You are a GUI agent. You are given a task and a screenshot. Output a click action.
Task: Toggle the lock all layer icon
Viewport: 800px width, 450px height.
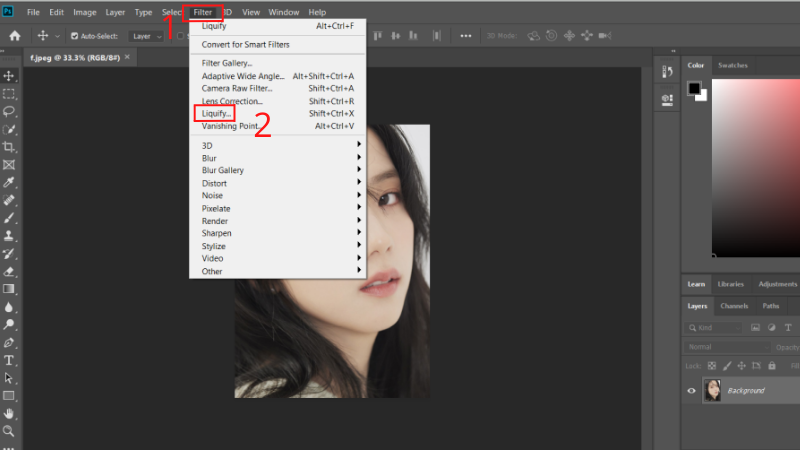[x=772, y=366]
